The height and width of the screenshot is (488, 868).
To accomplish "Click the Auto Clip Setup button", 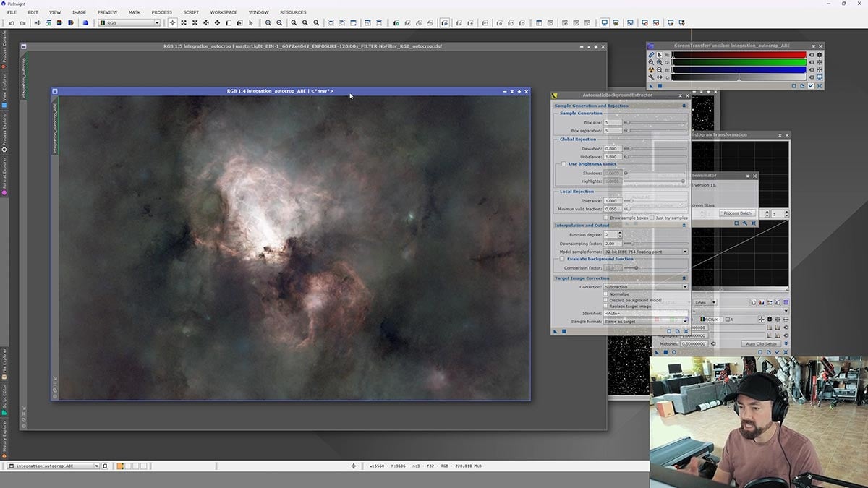I will click(x=760, y=343).
